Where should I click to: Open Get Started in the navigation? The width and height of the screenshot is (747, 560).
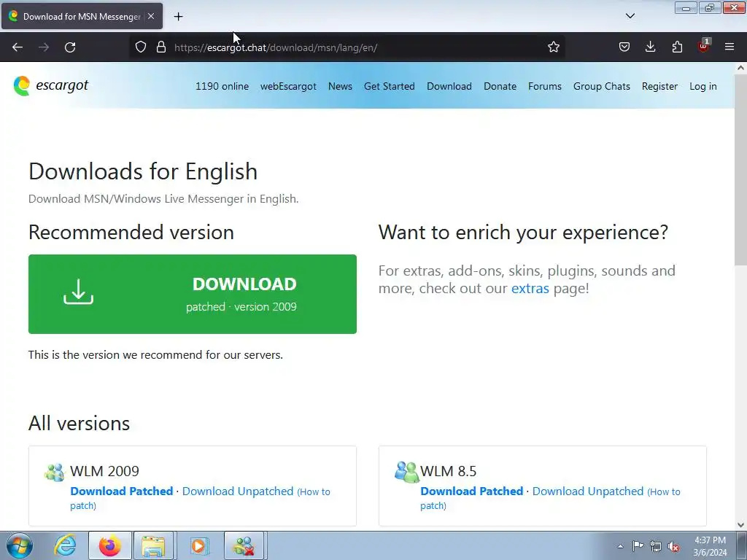pyautogui.click(x=390, y=86)
